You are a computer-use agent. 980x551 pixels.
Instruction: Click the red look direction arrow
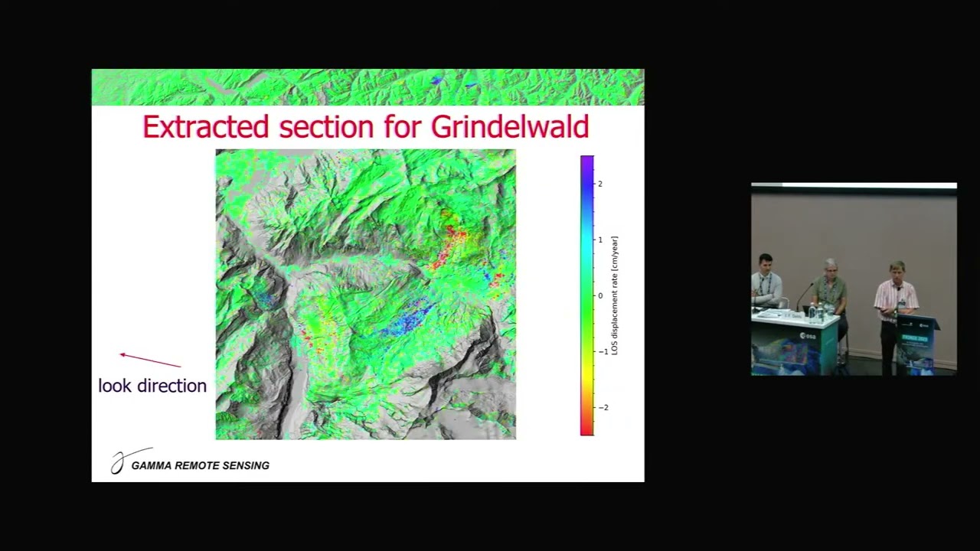point(150,360)
